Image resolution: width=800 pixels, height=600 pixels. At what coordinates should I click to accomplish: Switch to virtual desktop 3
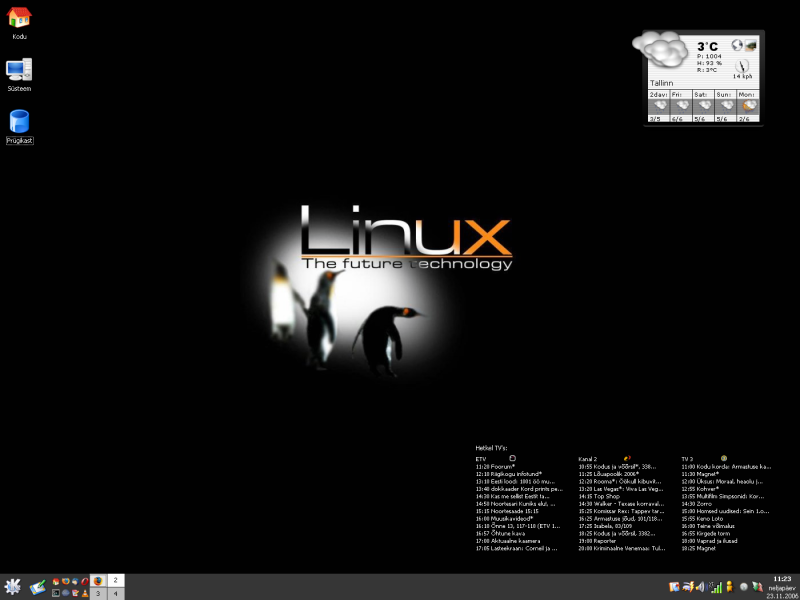[x=98, y=594]
